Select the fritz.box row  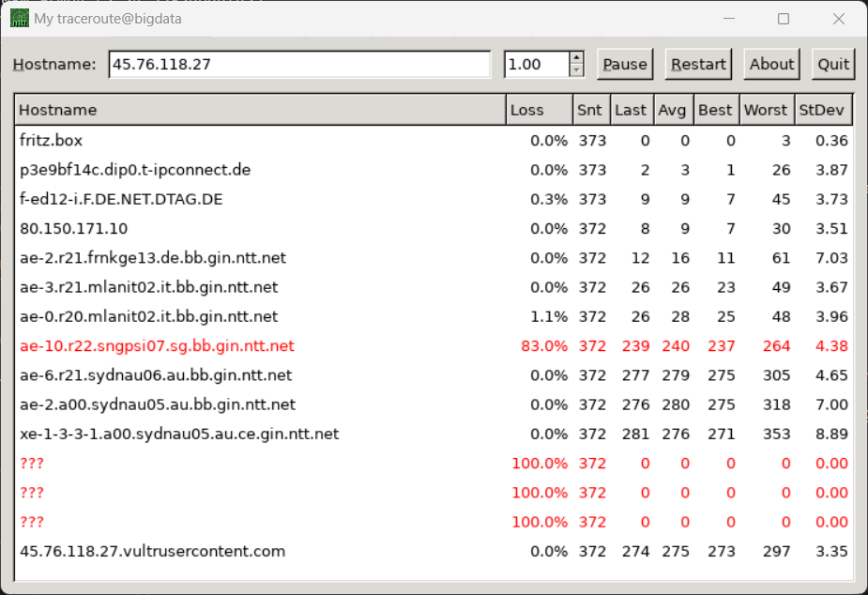(434, 141)
